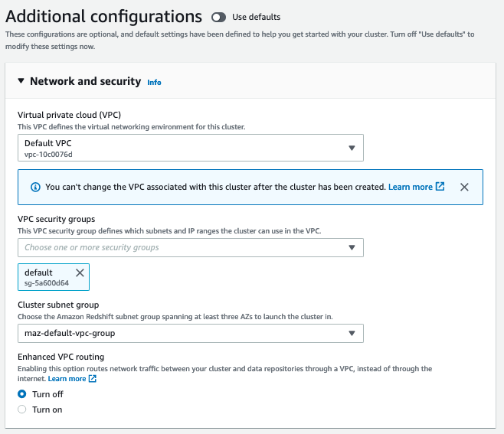Click the info icon in the VPC alert
The height and width of the screenshot is (434, 504).
click(35, 187)
